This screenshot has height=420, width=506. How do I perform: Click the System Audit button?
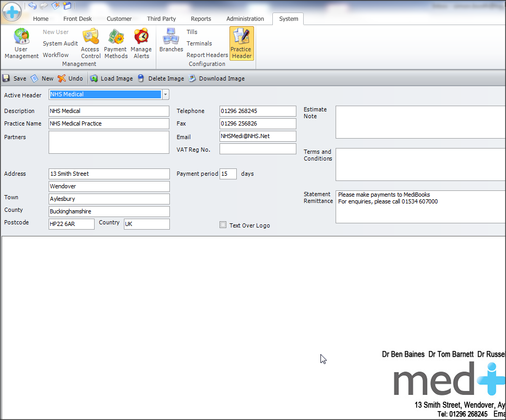click(60, 43)
